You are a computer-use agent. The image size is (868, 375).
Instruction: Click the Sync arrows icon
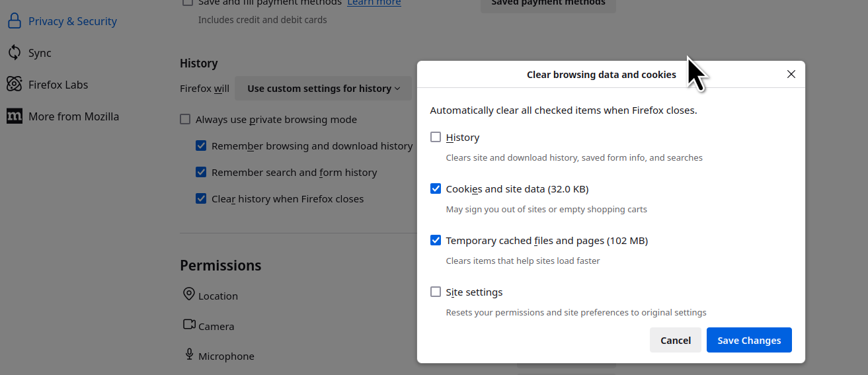coord(15,53)
